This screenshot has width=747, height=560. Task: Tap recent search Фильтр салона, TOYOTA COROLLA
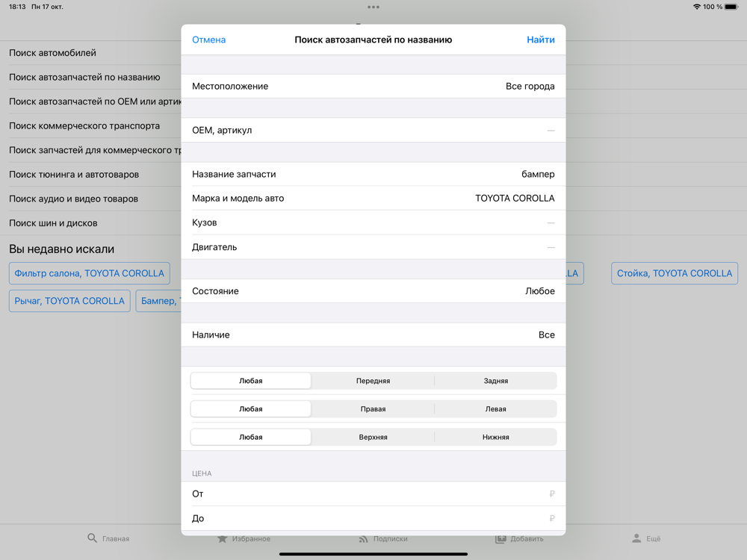(x=89, y=273)
